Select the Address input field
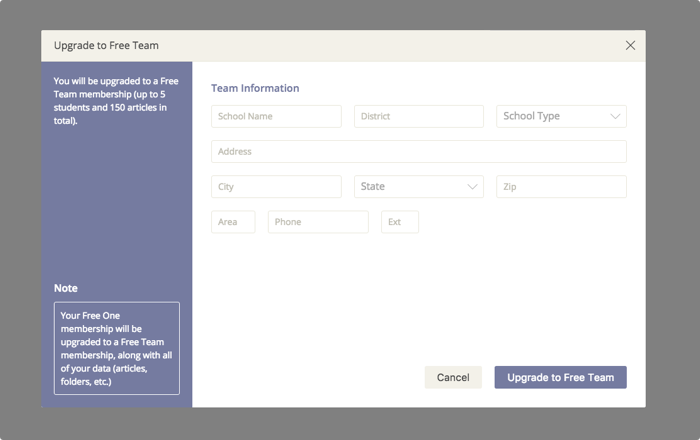 [419, 152]
